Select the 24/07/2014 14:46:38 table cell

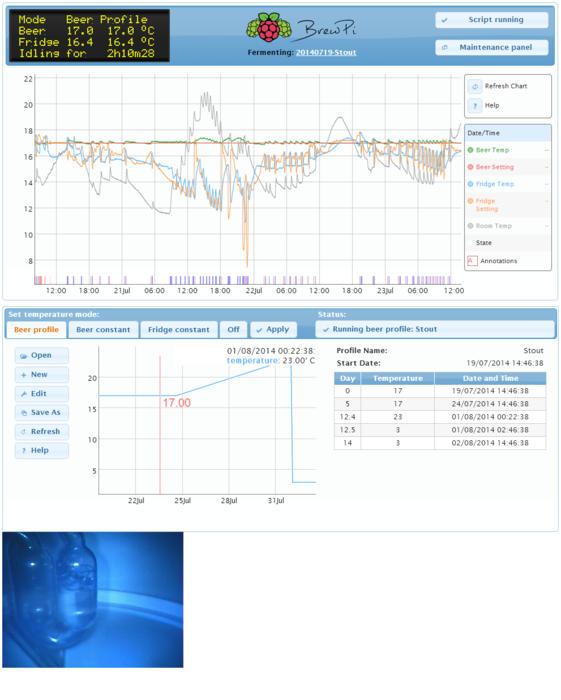pyautogui.click(x=490, y=404)
